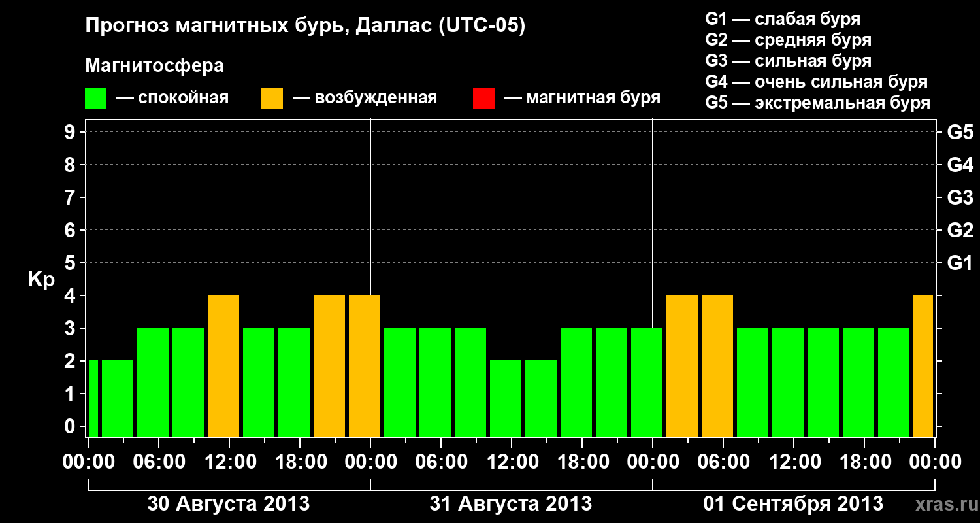
Task: Click the final orange bar ending 1 September
Action: pos(923,365)
